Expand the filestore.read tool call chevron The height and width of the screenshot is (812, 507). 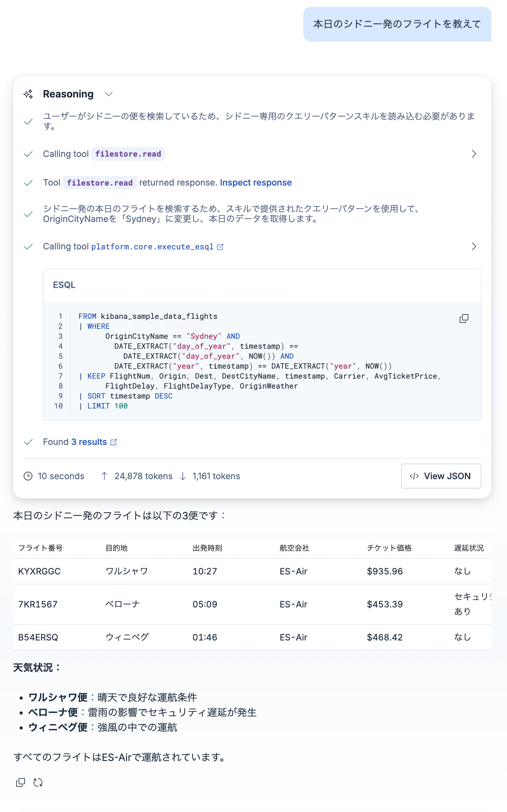click(473, 154)
